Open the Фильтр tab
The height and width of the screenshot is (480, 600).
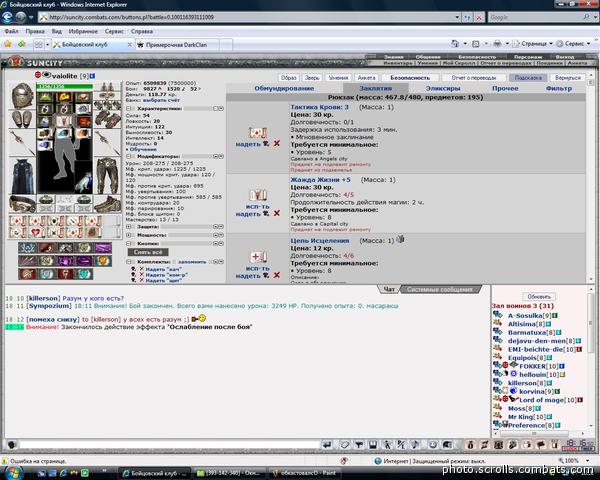click(x=559, y=88)
